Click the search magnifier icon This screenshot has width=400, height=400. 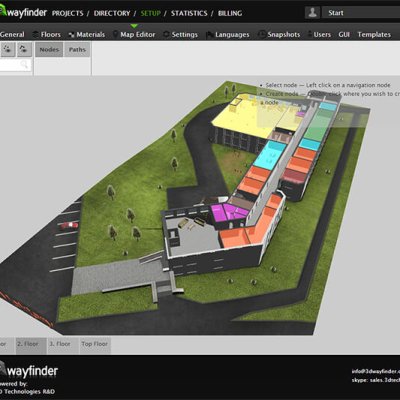24,64
